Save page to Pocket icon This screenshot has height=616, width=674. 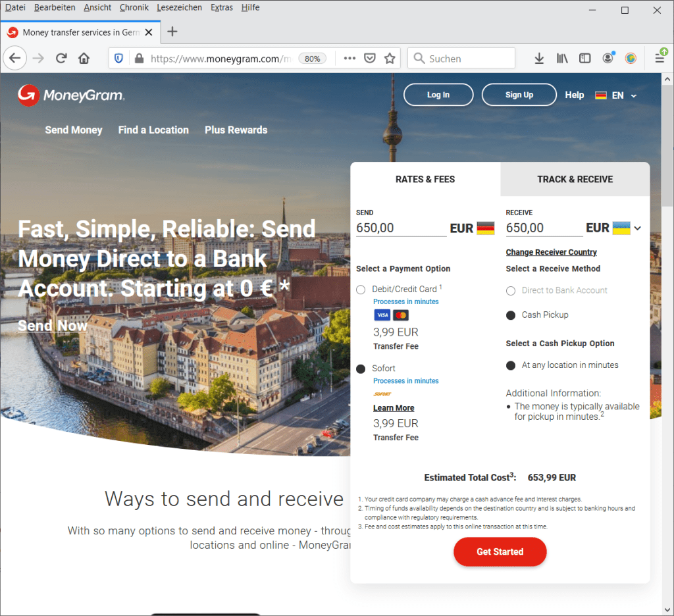[370, 59]
